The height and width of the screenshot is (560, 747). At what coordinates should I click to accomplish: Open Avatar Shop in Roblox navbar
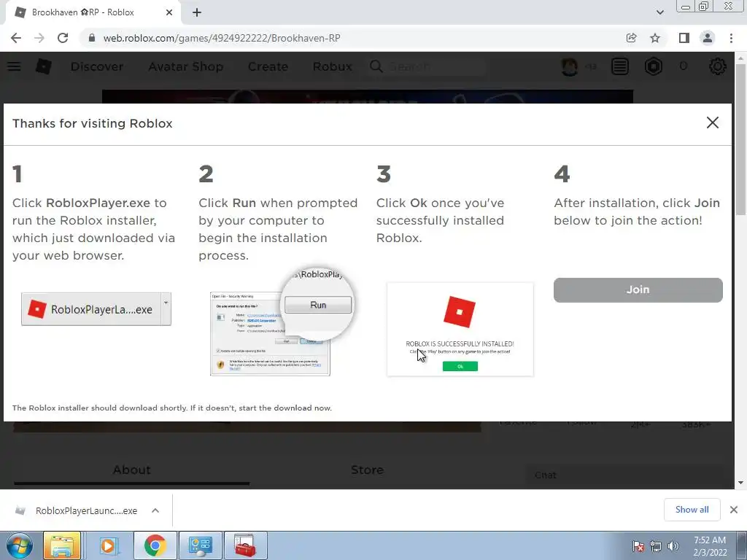(x=186, y=66)
